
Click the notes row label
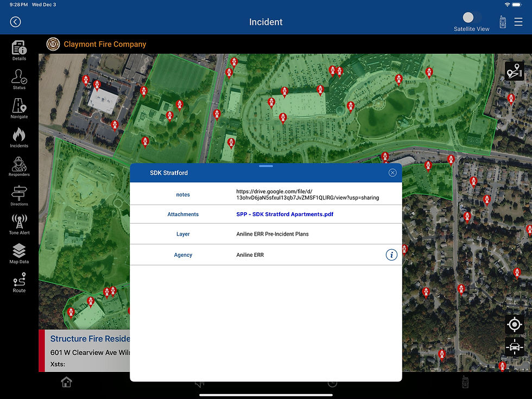coord(183,194)
